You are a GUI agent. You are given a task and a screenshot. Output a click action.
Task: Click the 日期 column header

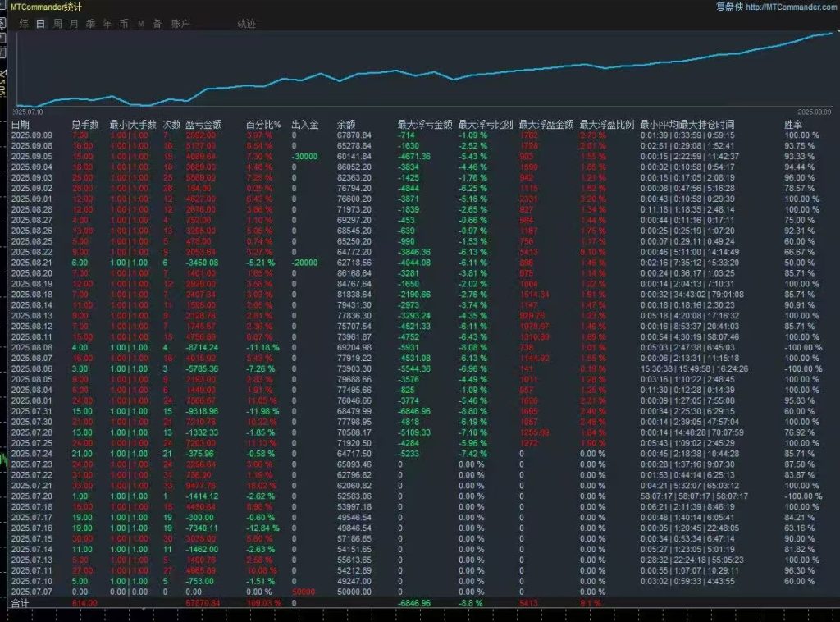(20, 125)
